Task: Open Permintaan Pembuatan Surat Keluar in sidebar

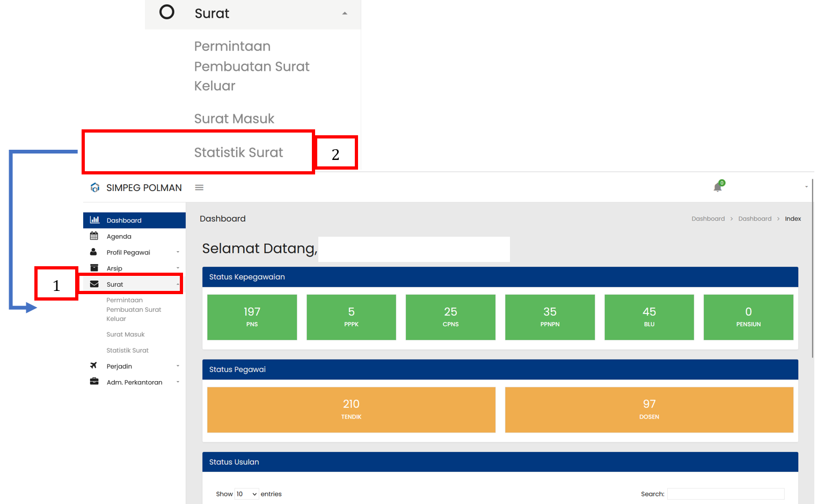Action: [133, 310]
